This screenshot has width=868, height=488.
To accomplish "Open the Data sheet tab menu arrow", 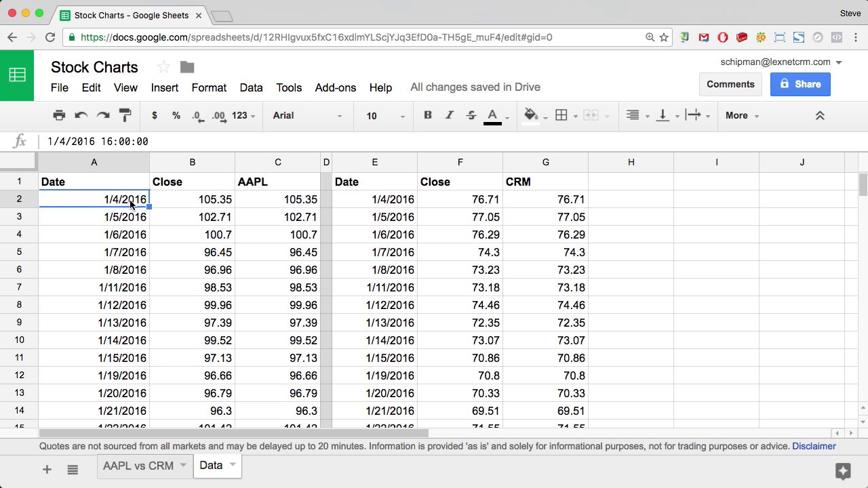I will [233, 465].
